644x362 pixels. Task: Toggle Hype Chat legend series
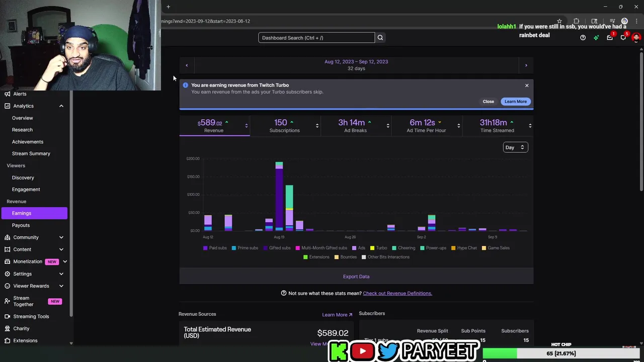464,248
